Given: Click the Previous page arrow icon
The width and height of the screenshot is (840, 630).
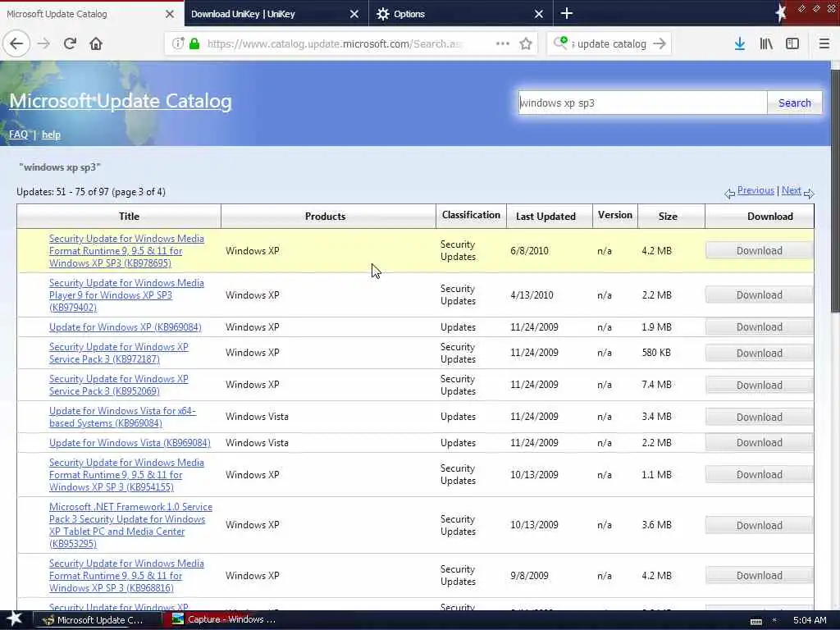Looking at the screenshot, I should [x=729, y=194].
